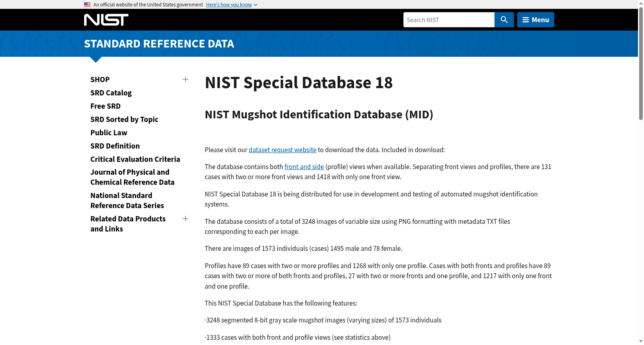Follow the dataset request website link
The height and width of the screenshot is (345, 644).
pyautogui.click(x=283, y=150)
